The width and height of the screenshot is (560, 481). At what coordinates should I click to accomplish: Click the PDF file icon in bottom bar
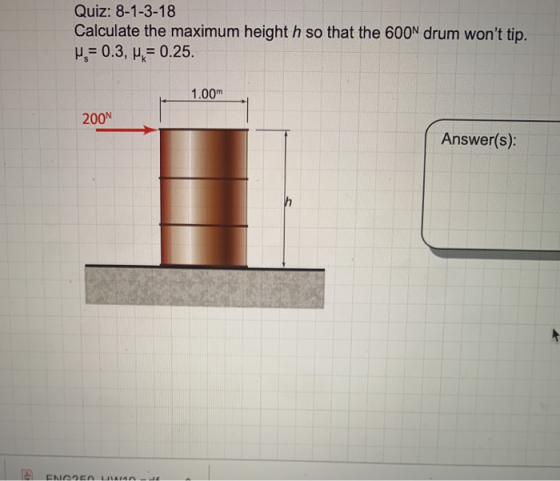click(27, 475)
